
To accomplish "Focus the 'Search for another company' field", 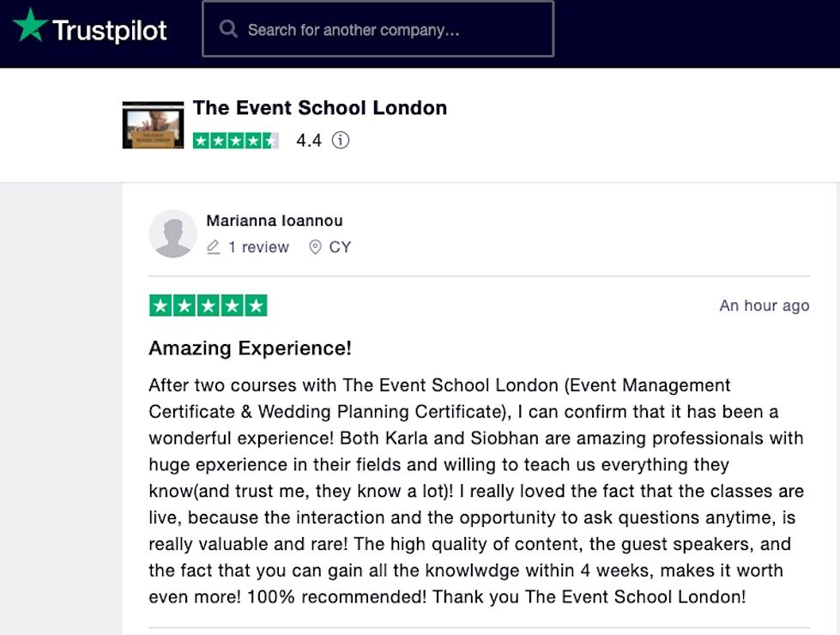I will coord(378,30).
